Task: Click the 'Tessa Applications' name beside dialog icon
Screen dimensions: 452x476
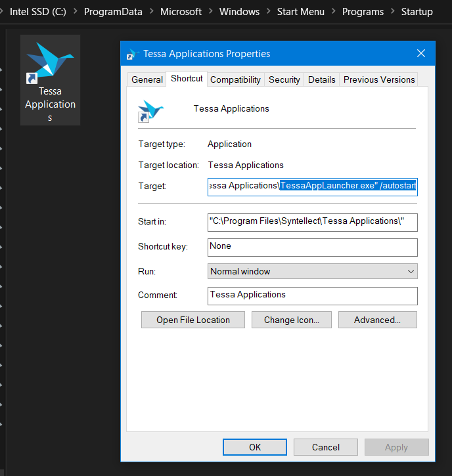Action: [x=231, y=108]
